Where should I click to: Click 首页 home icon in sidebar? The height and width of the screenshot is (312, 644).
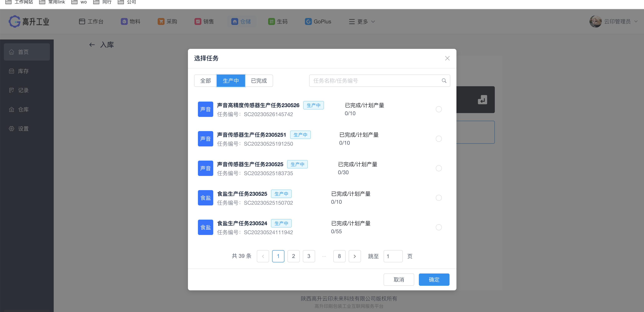pyautogui.click(x=12, y=52)
